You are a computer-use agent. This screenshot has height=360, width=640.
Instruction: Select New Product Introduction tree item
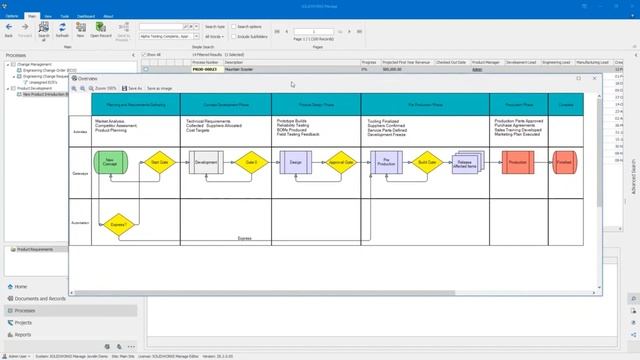coord(42,94)
